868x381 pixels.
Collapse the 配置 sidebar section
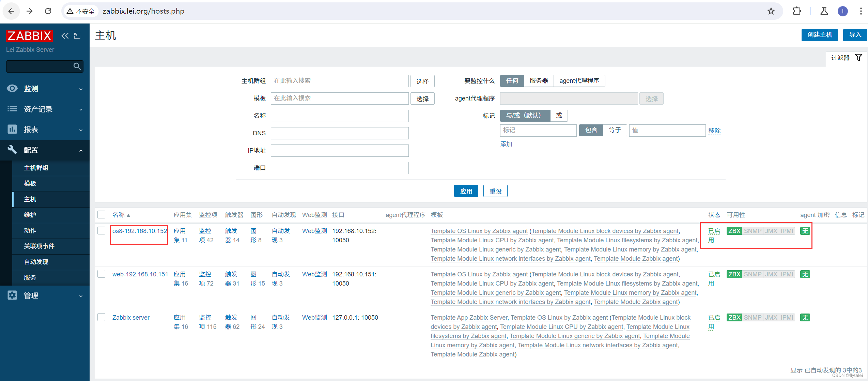[45, 150]
